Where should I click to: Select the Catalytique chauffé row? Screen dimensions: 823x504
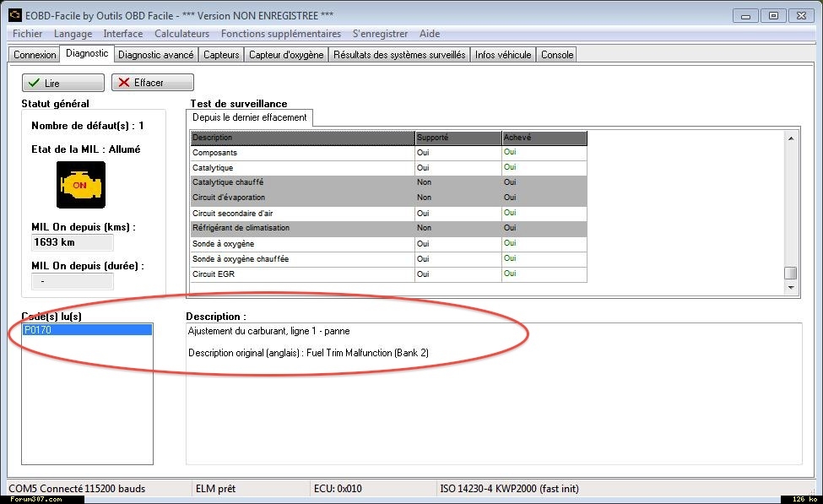389,182
